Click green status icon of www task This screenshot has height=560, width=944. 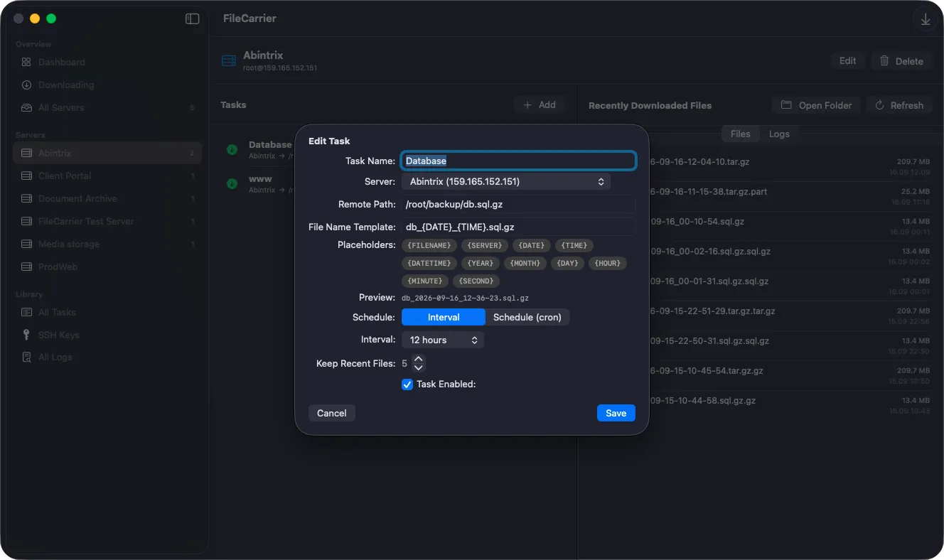click(232, 183)
